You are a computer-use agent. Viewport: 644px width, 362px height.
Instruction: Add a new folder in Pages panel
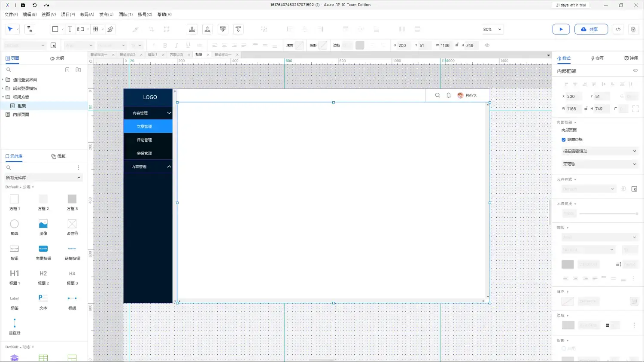78,70
